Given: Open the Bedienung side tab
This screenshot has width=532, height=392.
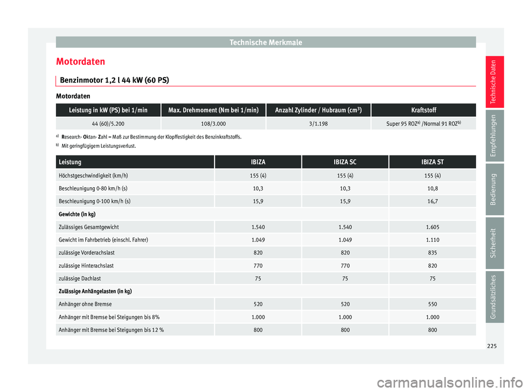Looking at the screenshot, I should tap(494, 189).
